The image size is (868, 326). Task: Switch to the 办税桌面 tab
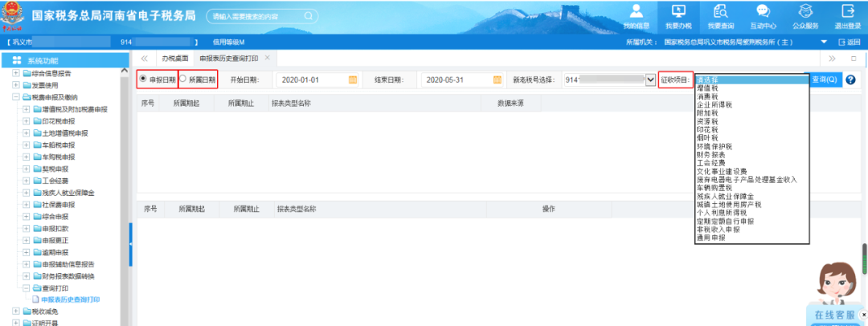(174, 59)
